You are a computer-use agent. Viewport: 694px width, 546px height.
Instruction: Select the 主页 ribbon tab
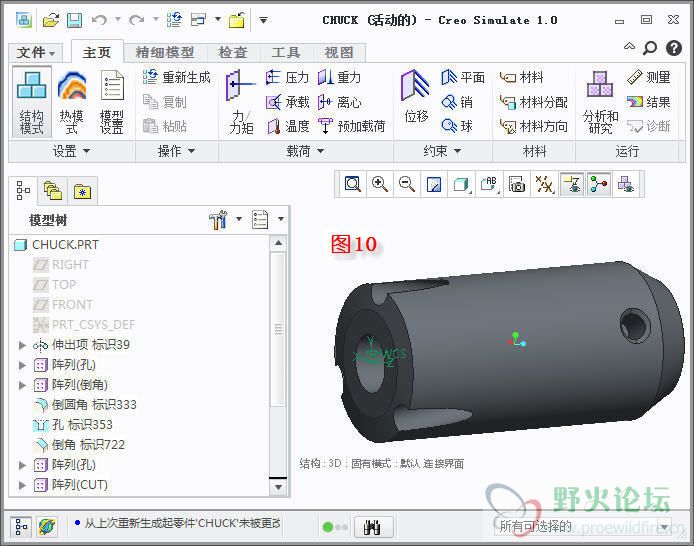[96, 53]
